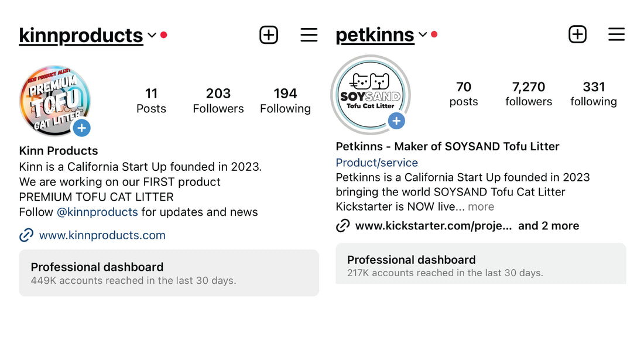The image size is (644, 337).
Task: Open the hamburger menu on kinnproducts profile
Action: (x=309, y=35)
